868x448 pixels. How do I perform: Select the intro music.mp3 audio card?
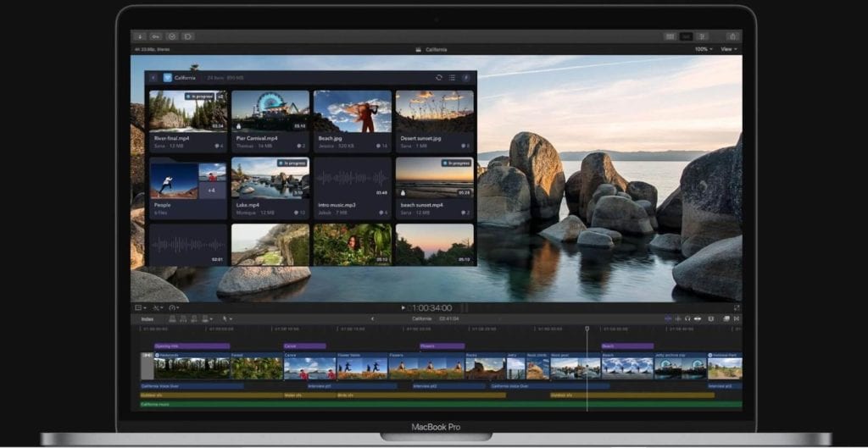pos(353,189)
